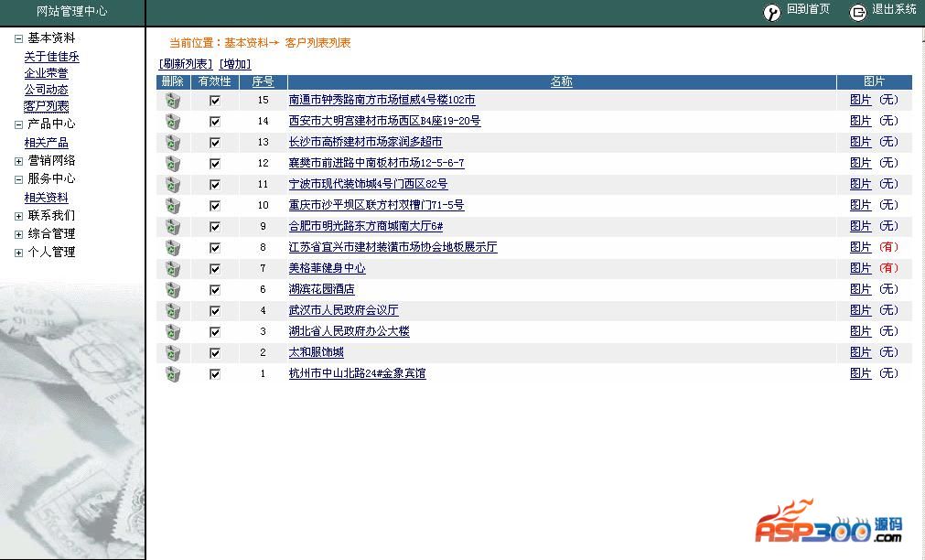Open 襄樊市前进路中南板材市场 entry link
Image resolution: width=925 pixels, height=560 pixels.
pos(376,163)
